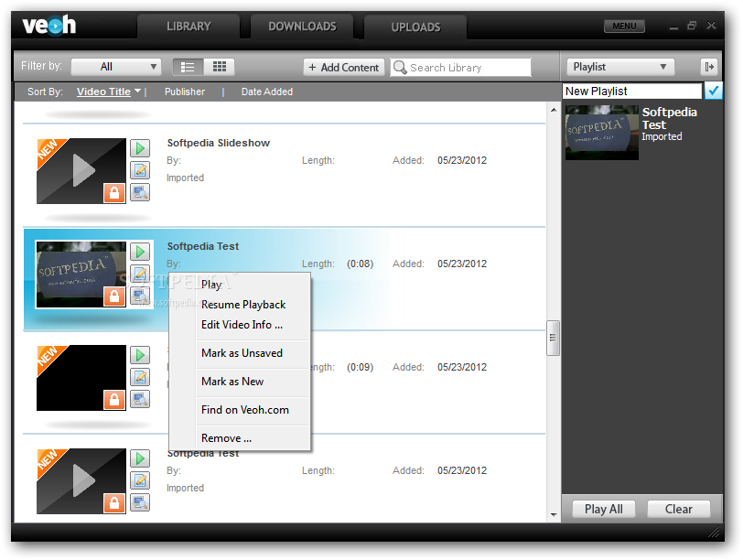The height and width of the screenshot is (560, 743).
Task: Open the UPLOADS tab
Action: pos(415,27)
